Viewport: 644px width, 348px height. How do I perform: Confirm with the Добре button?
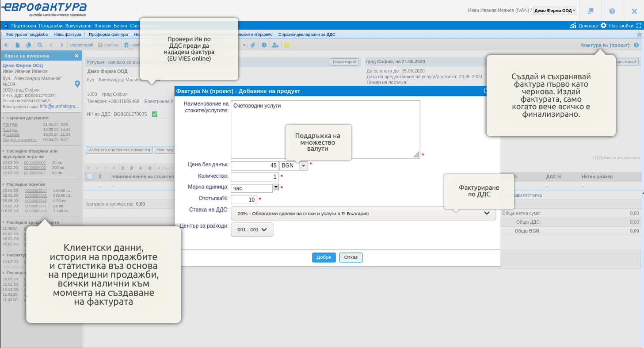(x=324, y=257)
